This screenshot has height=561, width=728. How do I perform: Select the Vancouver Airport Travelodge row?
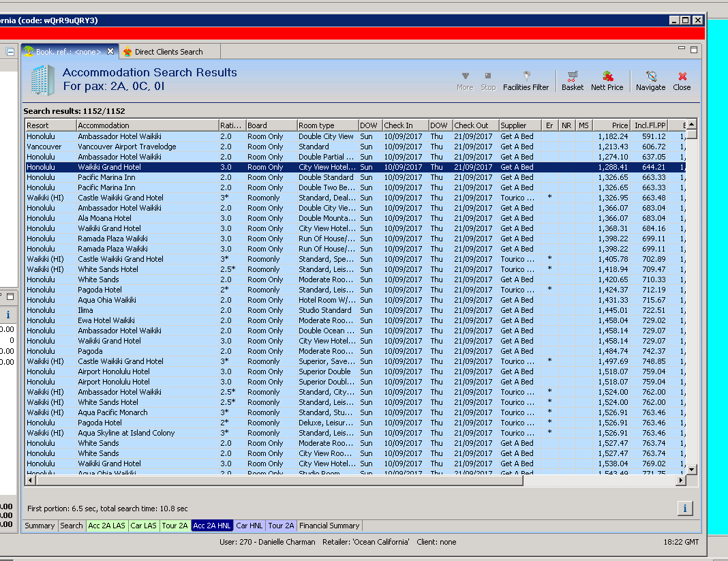[127, 147]
